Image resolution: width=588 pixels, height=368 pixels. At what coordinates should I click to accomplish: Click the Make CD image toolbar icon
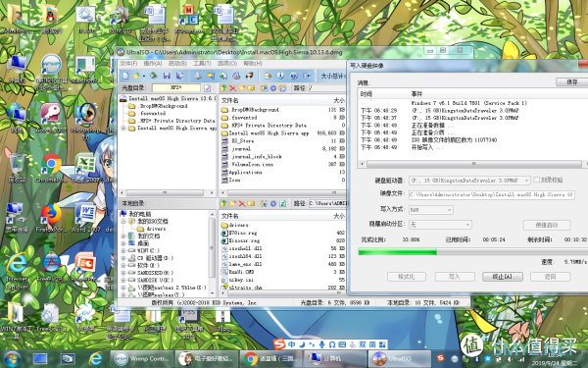(x=198, y=76)
